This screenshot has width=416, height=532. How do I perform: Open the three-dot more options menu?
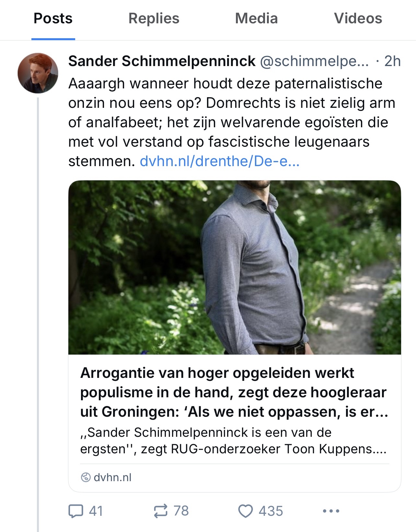331,511
